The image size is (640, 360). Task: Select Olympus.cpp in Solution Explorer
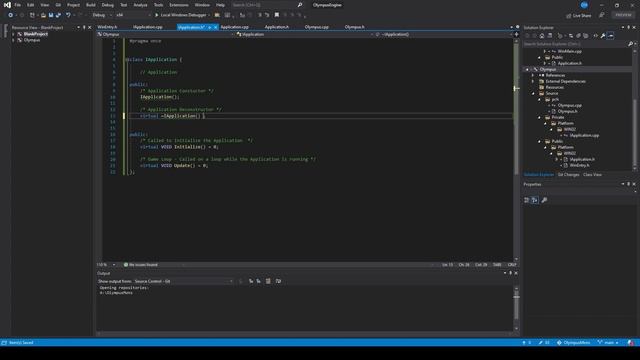569,105
